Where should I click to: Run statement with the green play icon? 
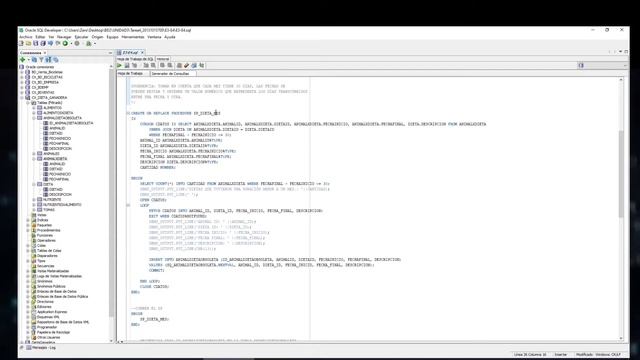[x=120, y=65]
